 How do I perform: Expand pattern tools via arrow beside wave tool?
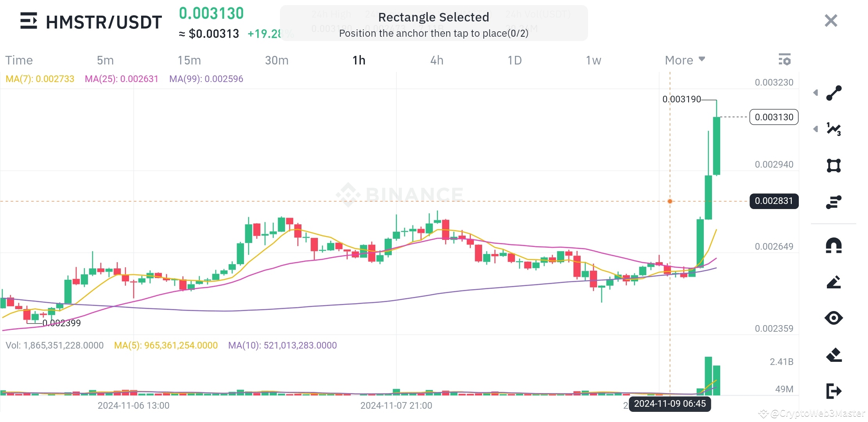pyautogui.click(x=816, y=129)
